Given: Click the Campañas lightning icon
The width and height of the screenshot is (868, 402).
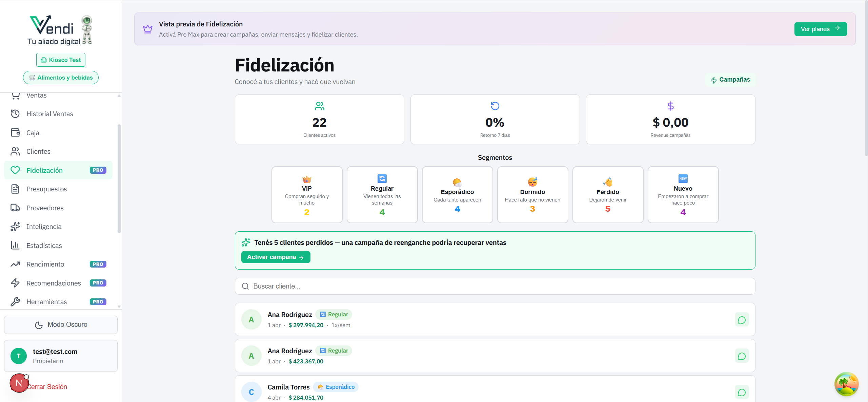Looking at the screenshot, I should coord(713,80).
